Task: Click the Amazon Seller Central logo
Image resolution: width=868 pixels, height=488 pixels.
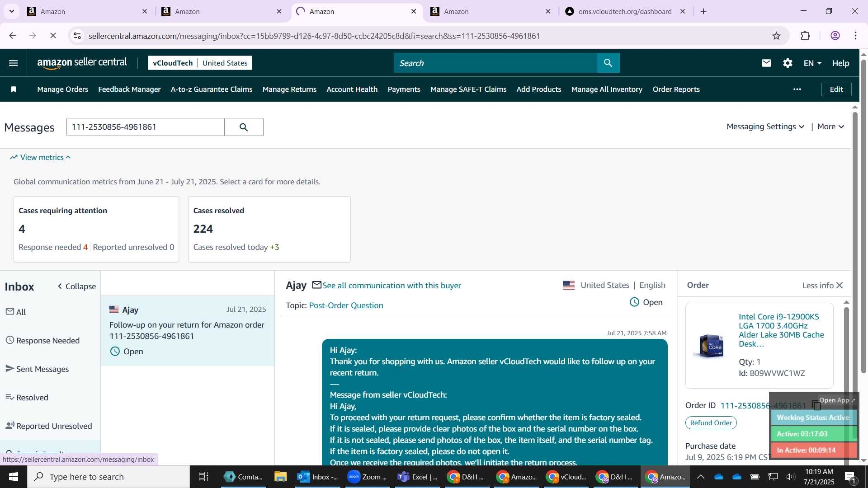Action: [82, 63]
